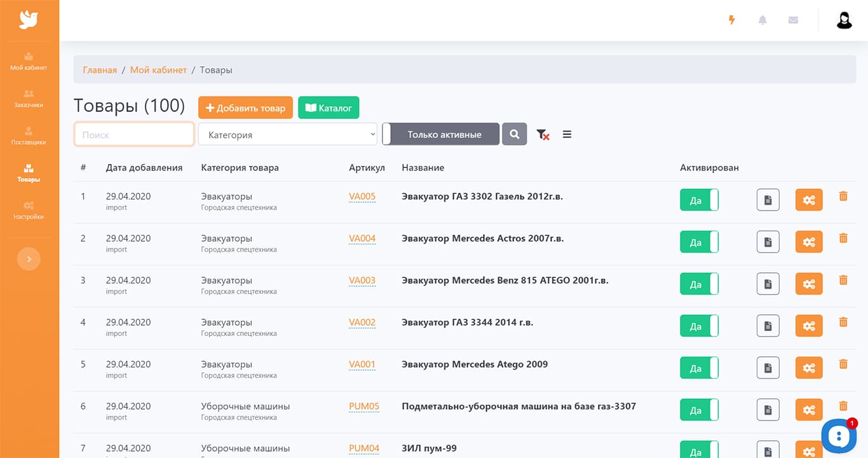This screenshot has width=868, height=458.
Task: Open settings gear for product VA004
Action: coord(809,242)
